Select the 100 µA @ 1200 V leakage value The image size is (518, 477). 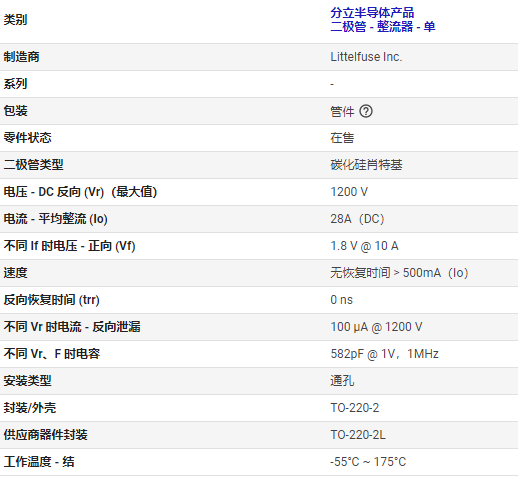376,327
